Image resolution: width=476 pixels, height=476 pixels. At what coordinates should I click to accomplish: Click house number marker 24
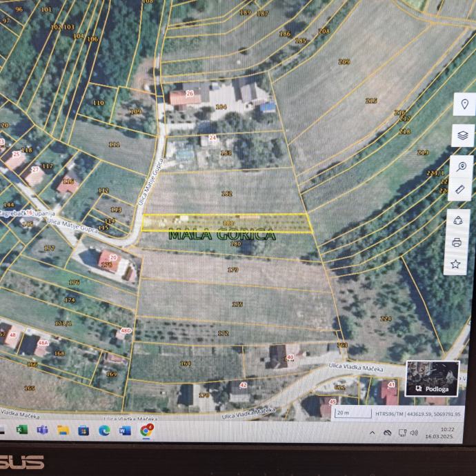pos(212,137)
